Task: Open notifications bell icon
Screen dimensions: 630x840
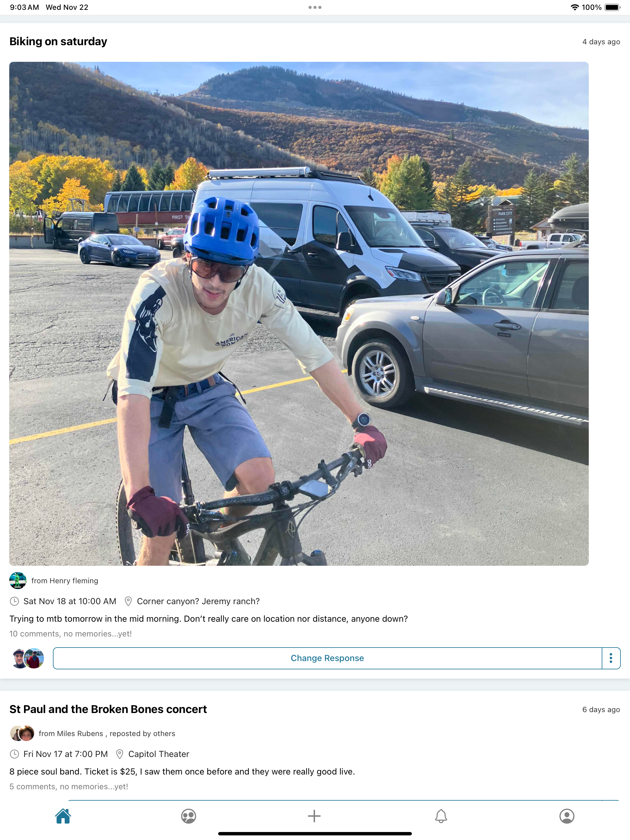Action: [x=441, y=816]
